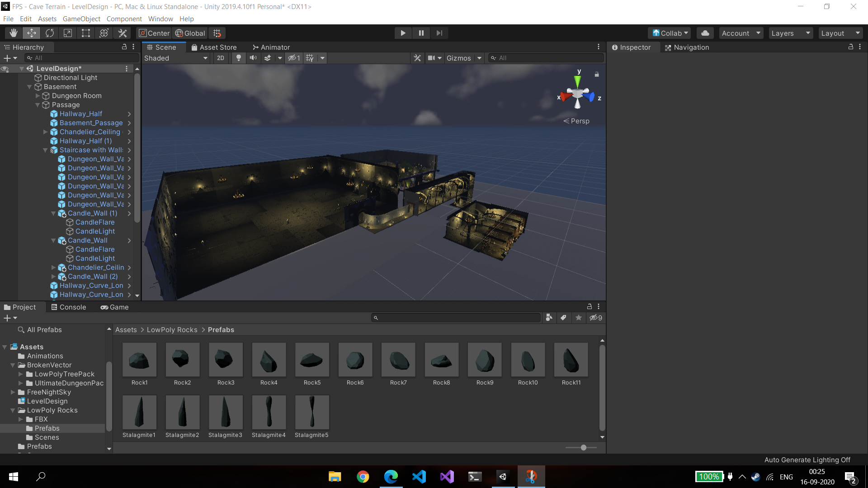Open Chrome from the taskbar

point(363,477)
